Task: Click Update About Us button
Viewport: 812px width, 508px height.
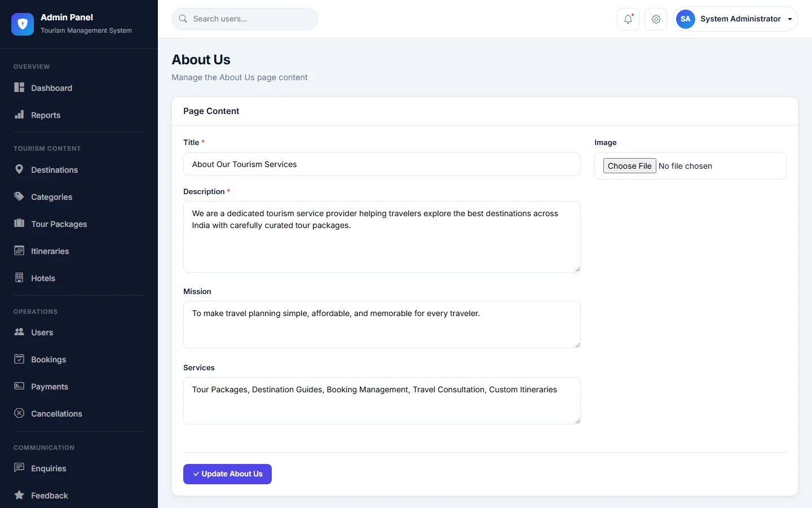Action: coord(227,474)
